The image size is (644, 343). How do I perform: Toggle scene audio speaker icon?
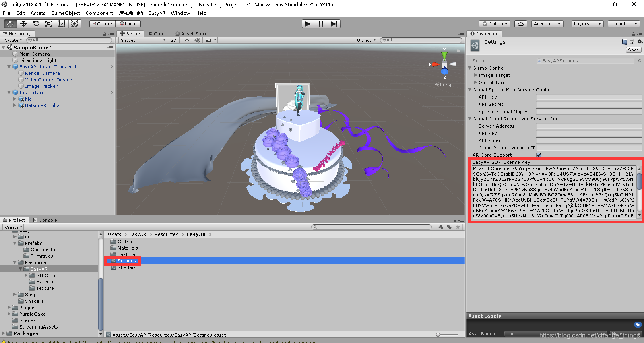pos(197,40)
